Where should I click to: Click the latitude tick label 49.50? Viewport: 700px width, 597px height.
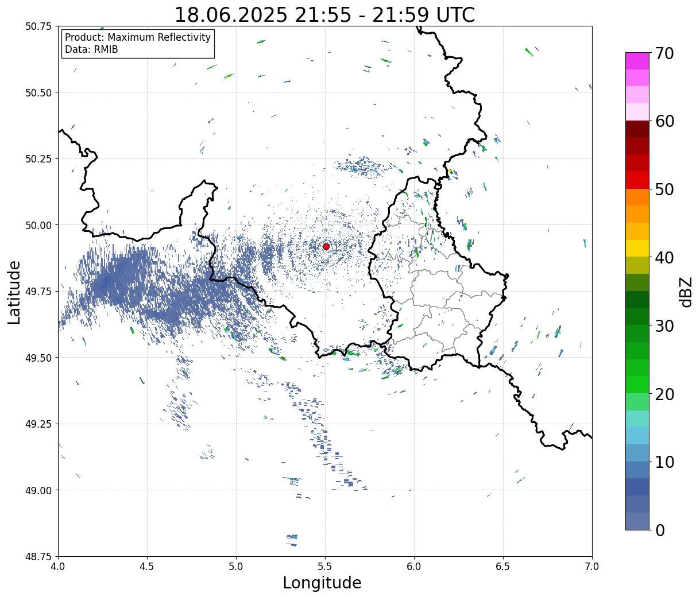[x=38, y=358]
